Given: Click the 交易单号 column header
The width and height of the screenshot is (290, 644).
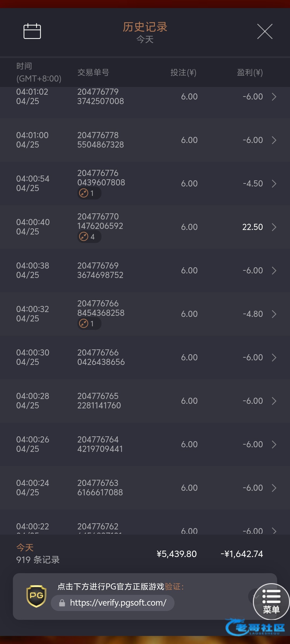Looking at the screenshot, I should (x=93, y=72).
